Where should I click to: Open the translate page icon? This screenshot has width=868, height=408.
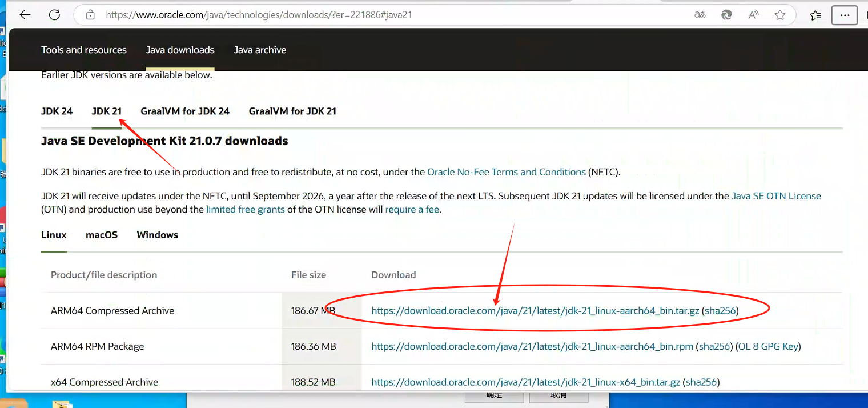click(x=700, y=15)
